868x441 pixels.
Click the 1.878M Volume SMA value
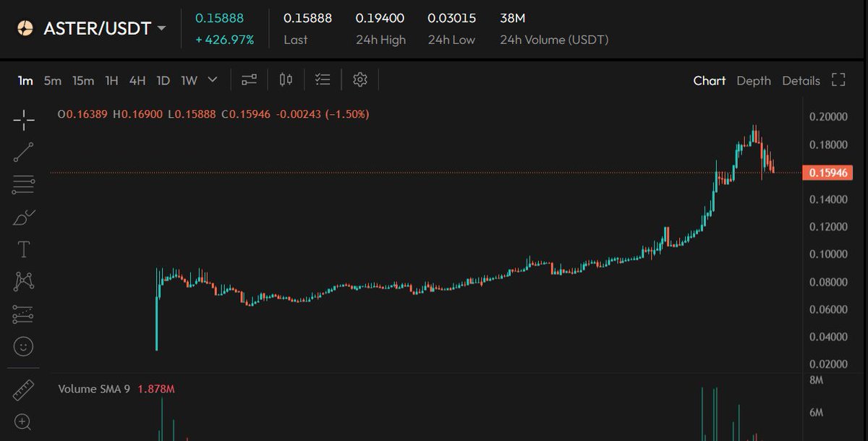[x=156, y=389]
